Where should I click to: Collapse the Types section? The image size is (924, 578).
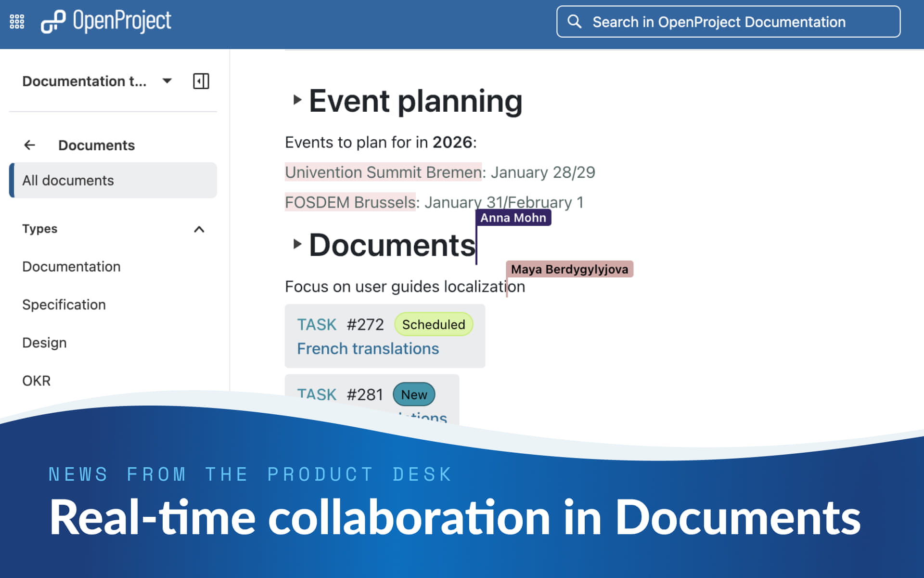(x=199, y=229)
